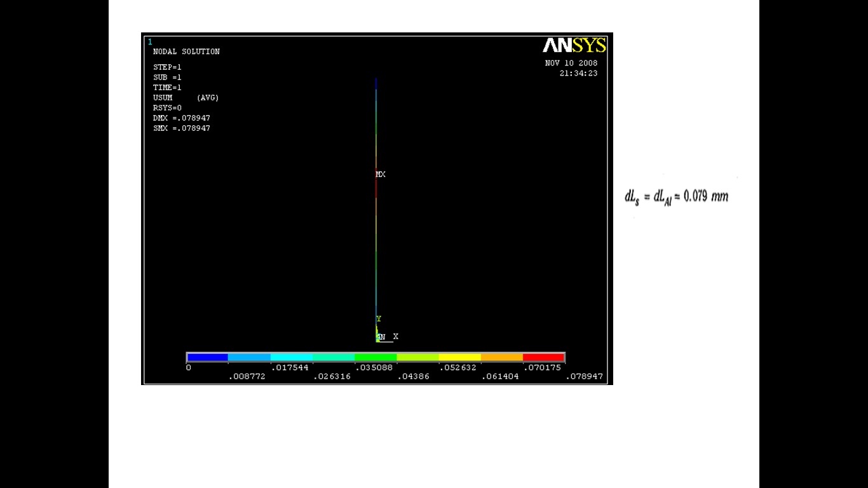Image resolution: width=868 pixels, height=488 pixels.
Task: Click the Y axis label of the triad
Action: point(379,319)
